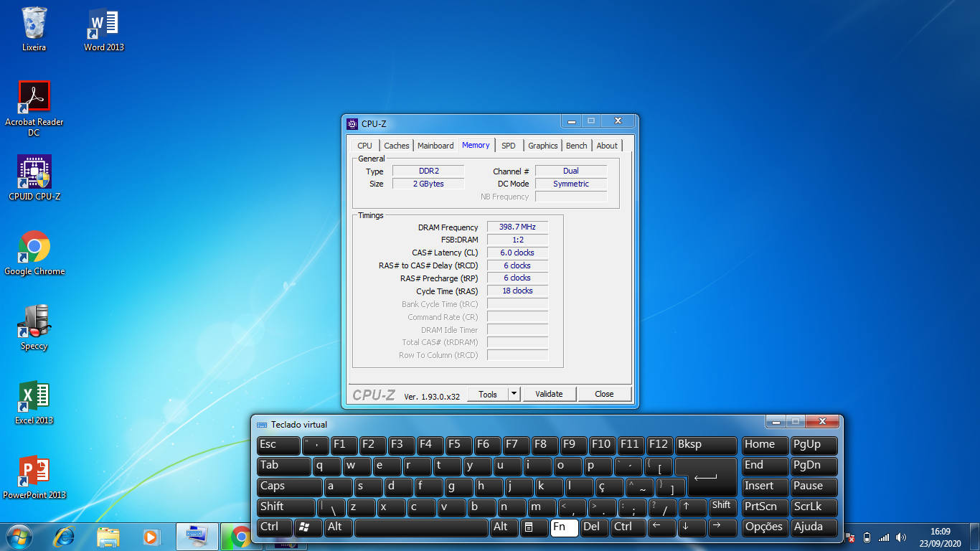
Task: Click the Close button in CPU-Z footer
Action: [x=605, y=394]
